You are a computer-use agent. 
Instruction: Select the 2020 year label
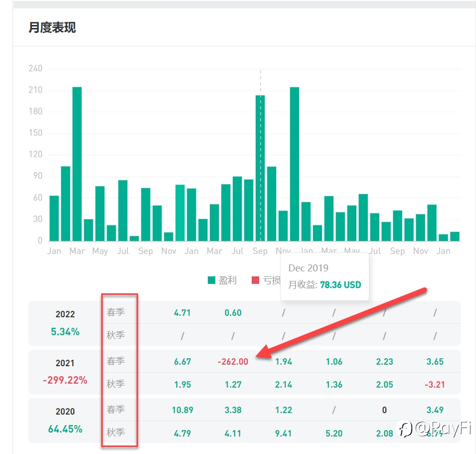click(x=65, y=411)
